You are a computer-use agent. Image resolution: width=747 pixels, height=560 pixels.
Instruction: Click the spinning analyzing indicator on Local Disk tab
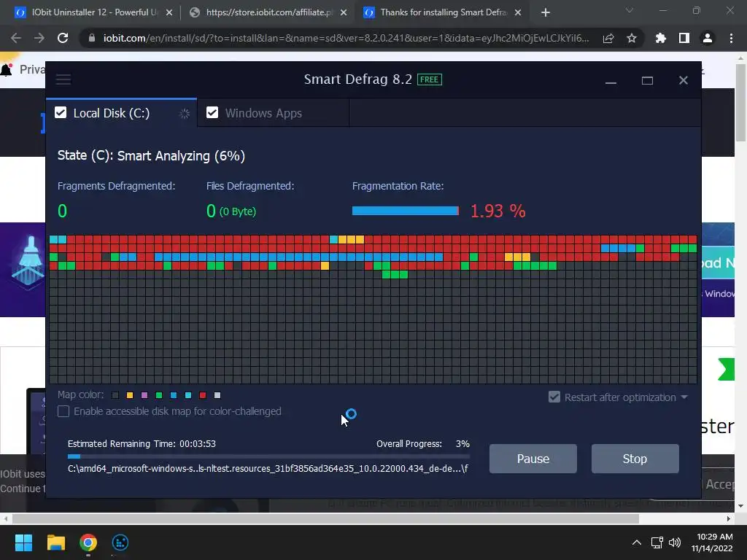185,114
